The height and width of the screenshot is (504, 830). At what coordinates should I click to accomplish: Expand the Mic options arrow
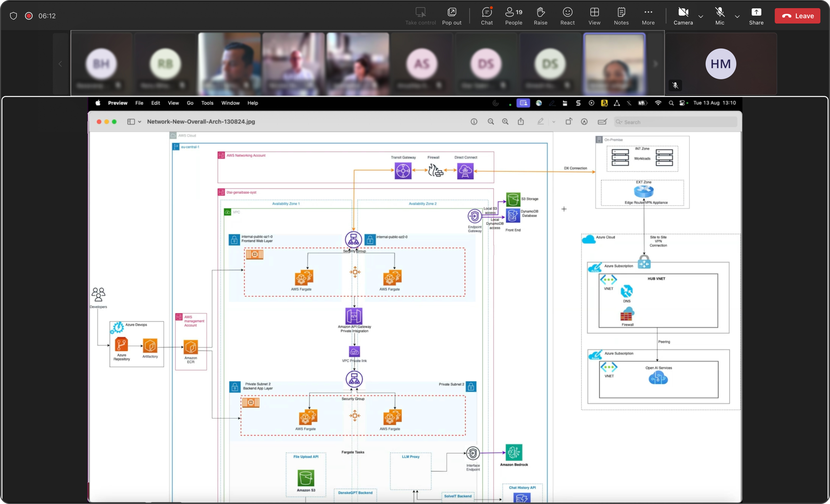pyautogui.click(x=737, y=16)
